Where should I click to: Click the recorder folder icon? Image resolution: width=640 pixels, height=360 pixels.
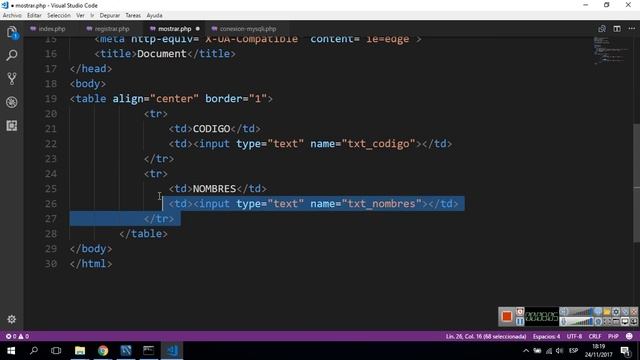click(x=607, y=312)
